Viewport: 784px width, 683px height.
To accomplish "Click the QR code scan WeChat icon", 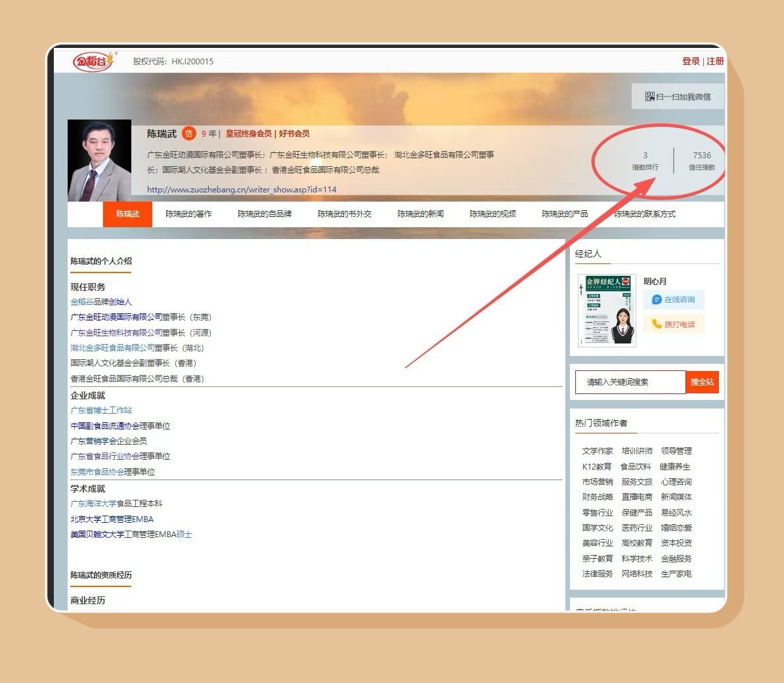I will (649, 97).
